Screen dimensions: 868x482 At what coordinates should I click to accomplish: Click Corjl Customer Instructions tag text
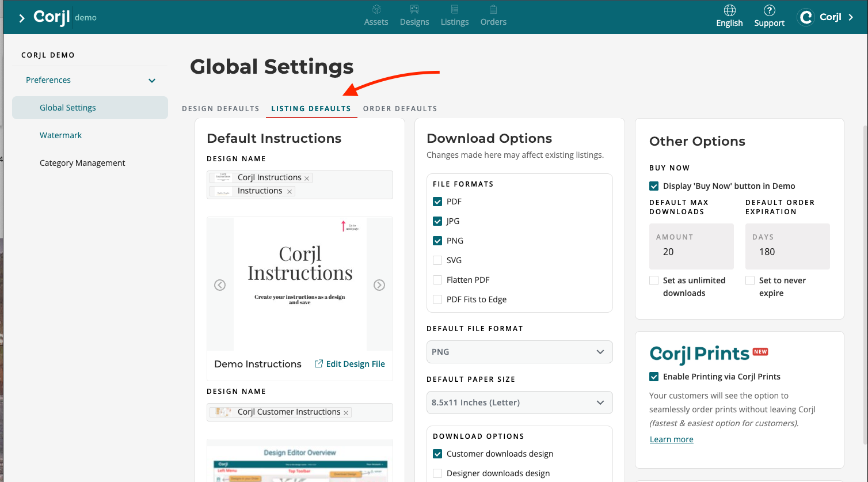[x=289, y=412]
